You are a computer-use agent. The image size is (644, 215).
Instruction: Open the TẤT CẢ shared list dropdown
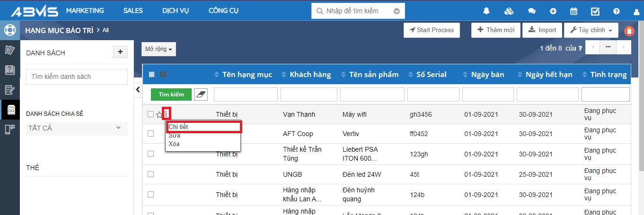76,128
